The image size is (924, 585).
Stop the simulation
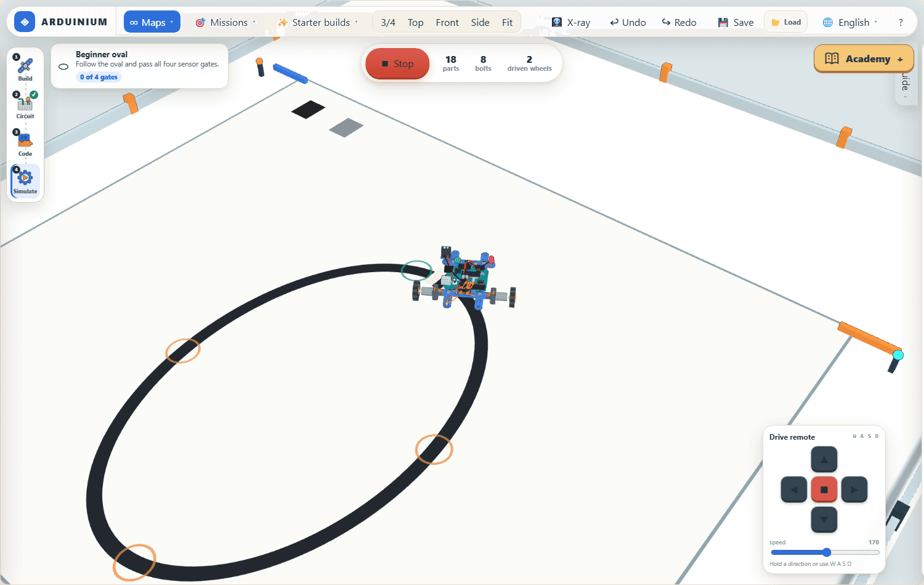point(397,63)
